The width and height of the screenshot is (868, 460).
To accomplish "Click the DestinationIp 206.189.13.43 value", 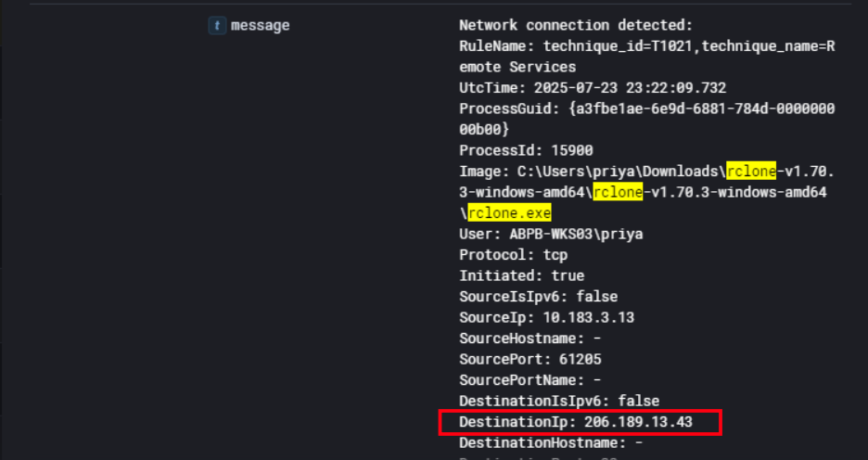I will pos(638,422).
